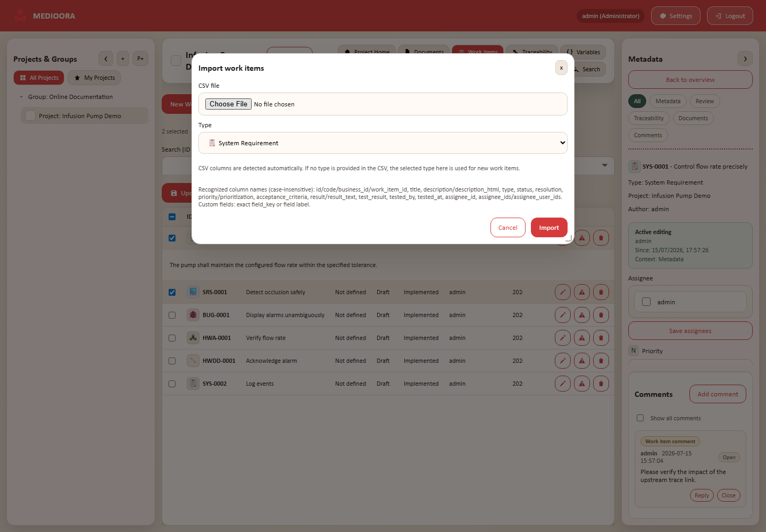Image resolution: width=766 pixels, height=532 pixels.
Task: Click the warning triangle icon for SRS-0001
Action: 582,292
